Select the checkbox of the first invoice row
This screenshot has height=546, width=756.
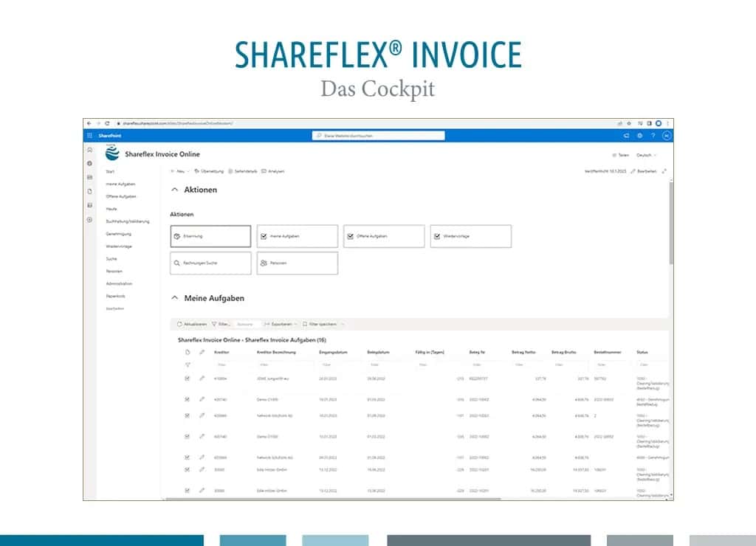[x=187, y=378]
